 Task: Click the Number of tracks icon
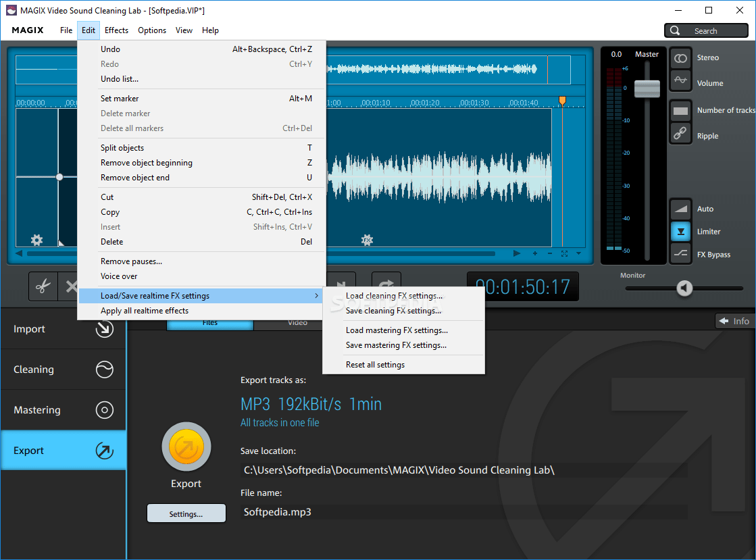[680, 109]
